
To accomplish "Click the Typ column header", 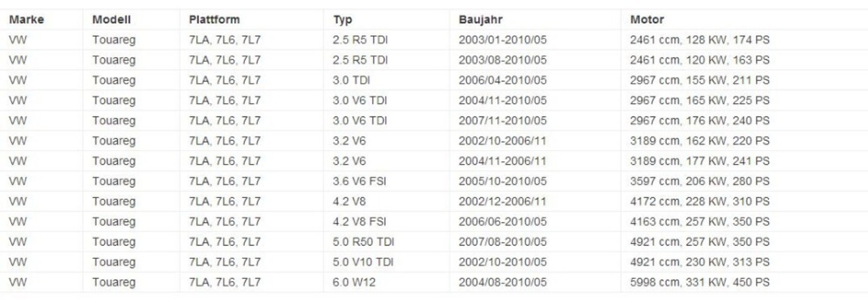I will tap(342, 20).
